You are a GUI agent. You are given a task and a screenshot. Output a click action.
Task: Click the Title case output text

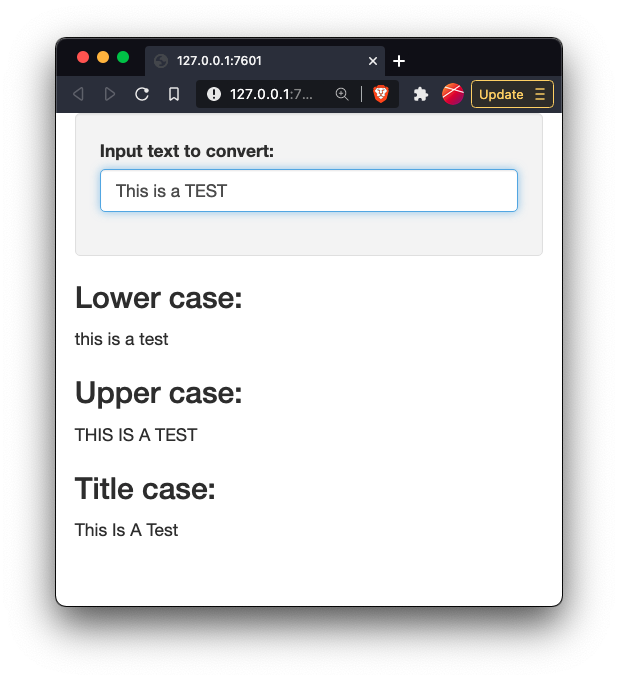click(126, 530)
